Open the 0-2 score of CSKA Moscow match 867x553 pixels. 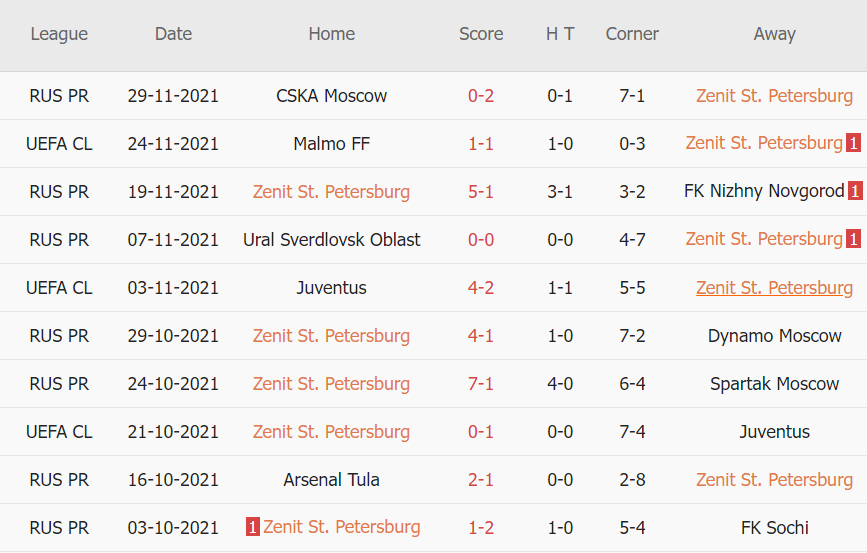point(481,96)
